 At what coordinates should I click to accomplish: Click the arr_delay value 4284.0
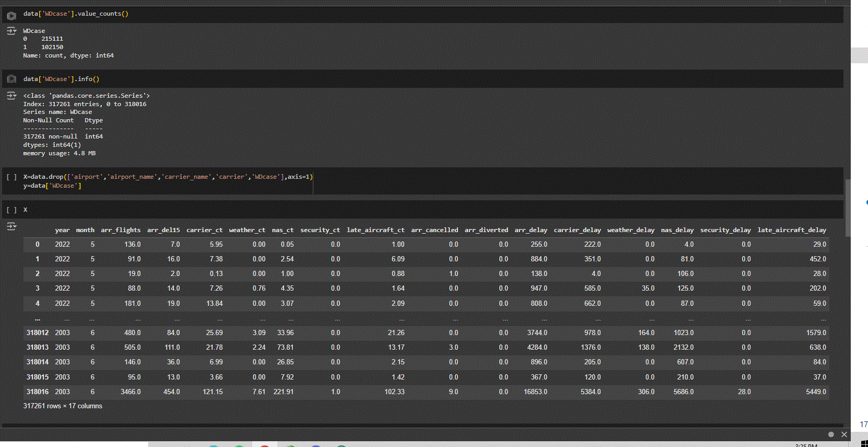click(537, 347)
